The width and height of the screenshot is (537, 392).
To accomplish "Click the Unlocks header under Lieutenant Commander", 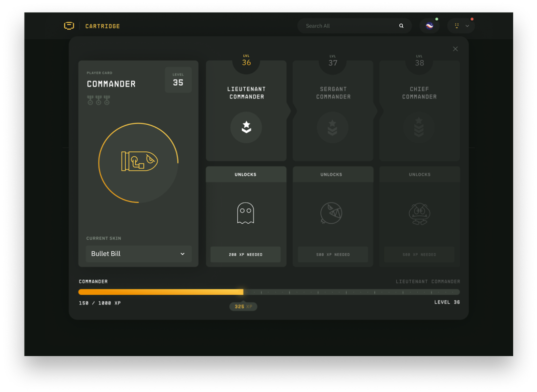I will (246, 175).
